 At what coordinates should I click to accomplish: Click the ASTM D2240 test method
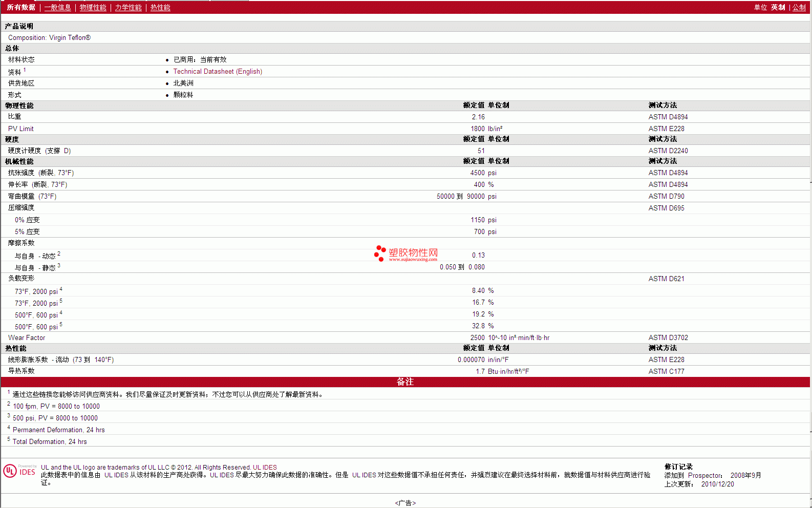668,151
